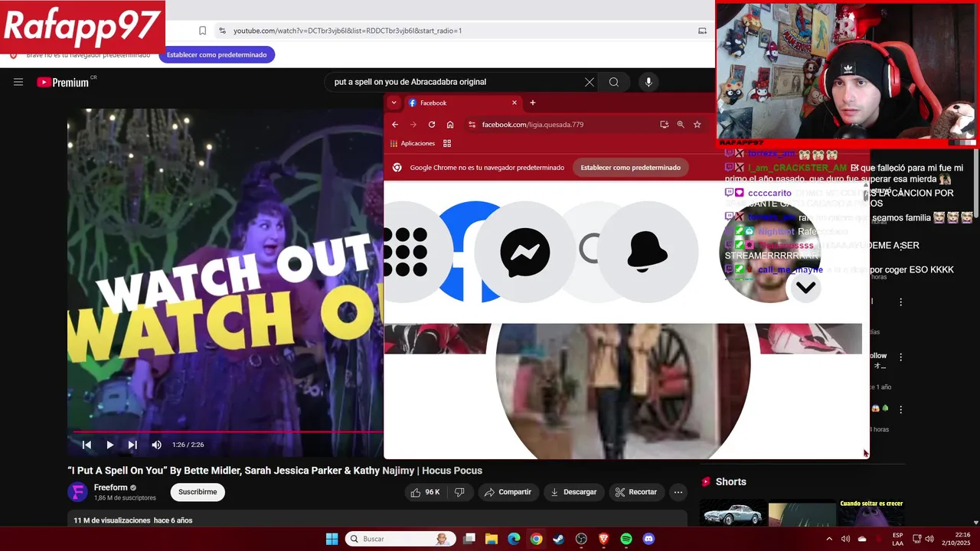Bookmark Facebook page with star icon

pos(697,125)
